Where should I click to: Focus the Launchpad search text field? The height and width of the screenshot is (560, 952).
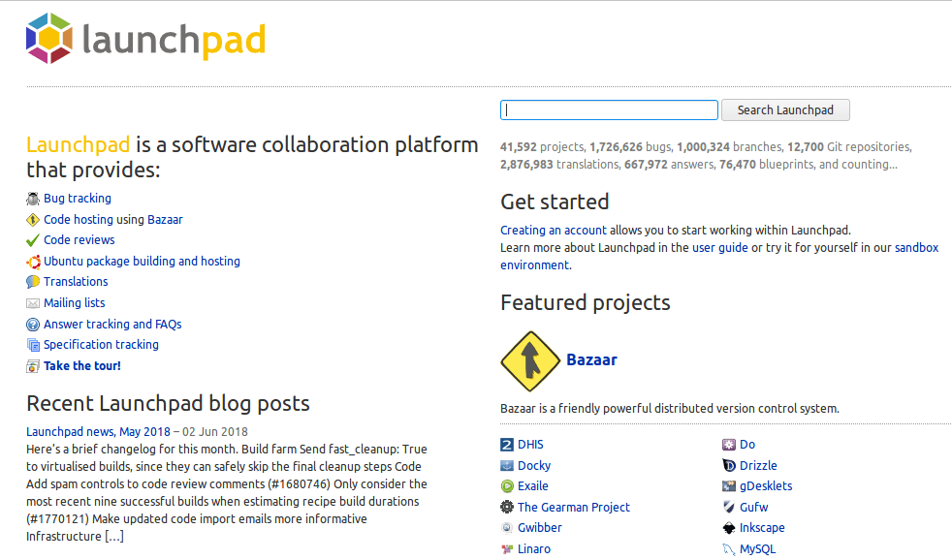pos(609,110)
